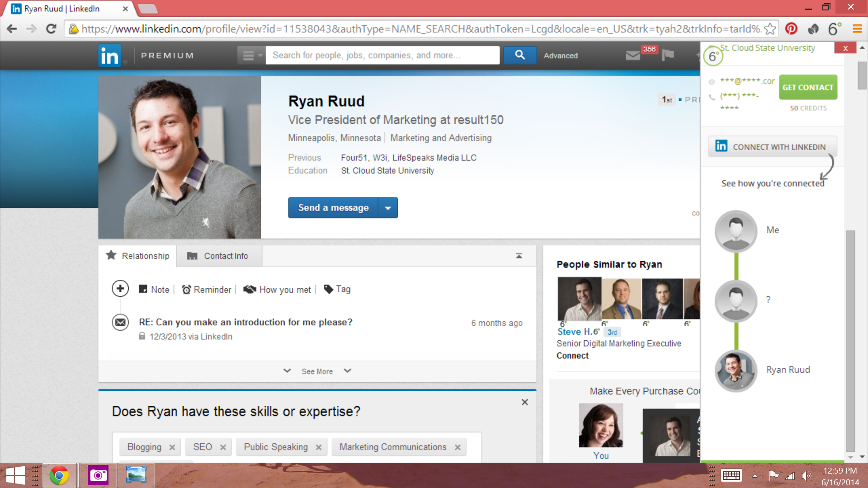Click the Action Center flag tray icon
The height and width of the screenshot is (488, 868).
click(774, 475)
